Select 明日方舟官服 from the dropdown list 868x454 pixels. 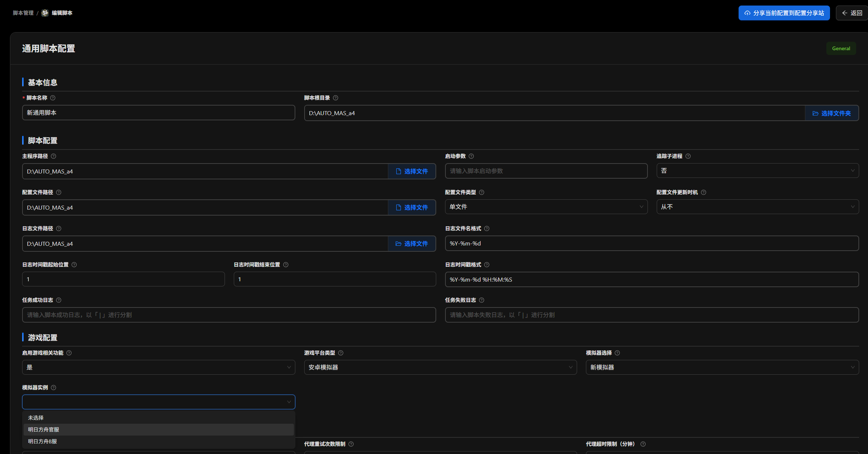click(44, 430)
